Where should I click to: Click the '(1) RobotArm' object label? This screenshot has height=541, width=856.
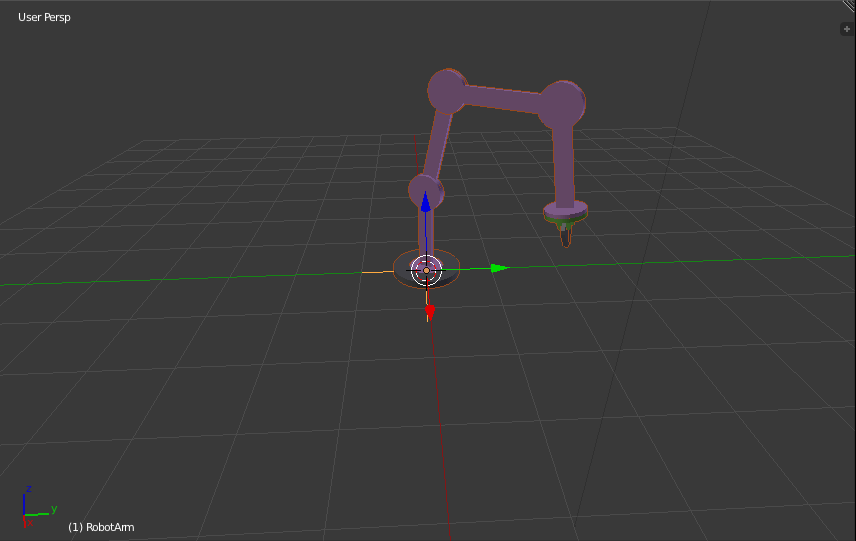101,527
